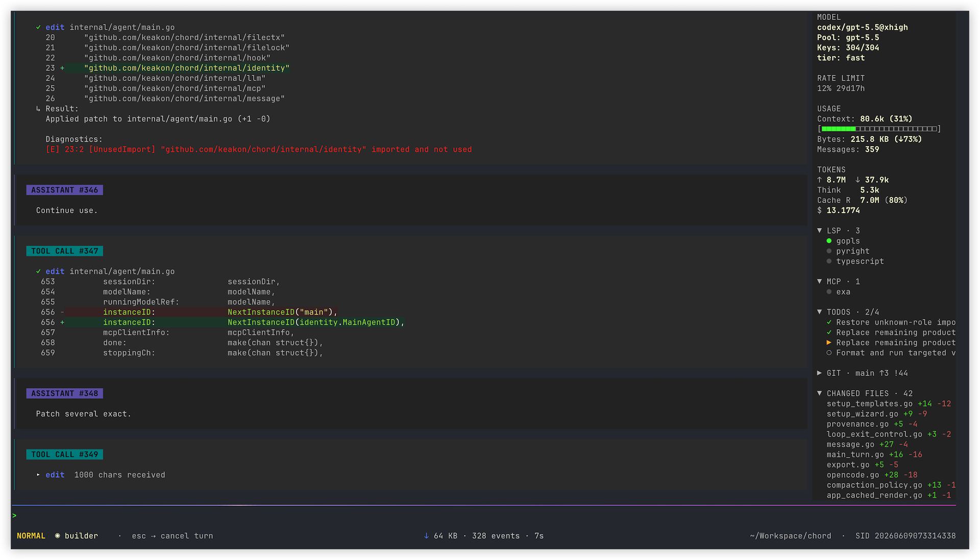Click the NORMAL mode indicator
The width and height of the screenshot is (980, 560).
31,536
